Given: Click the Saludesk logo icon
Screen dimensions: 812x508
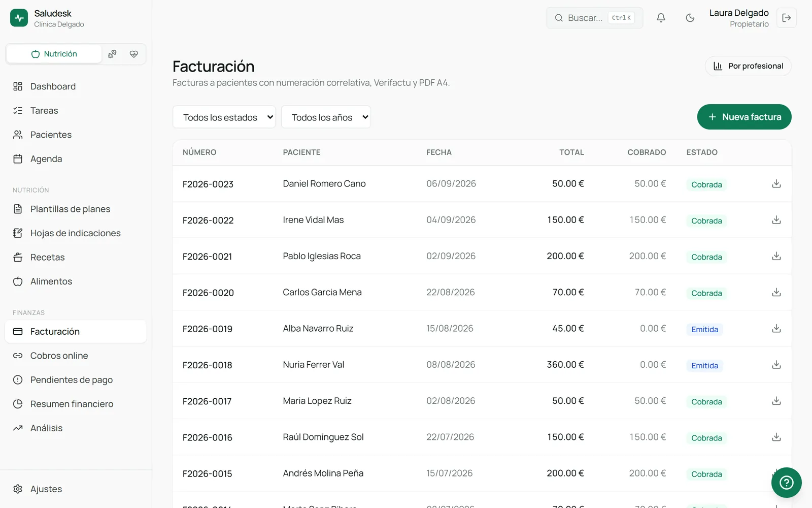Looking at the screenshot, I should [19, 18].
